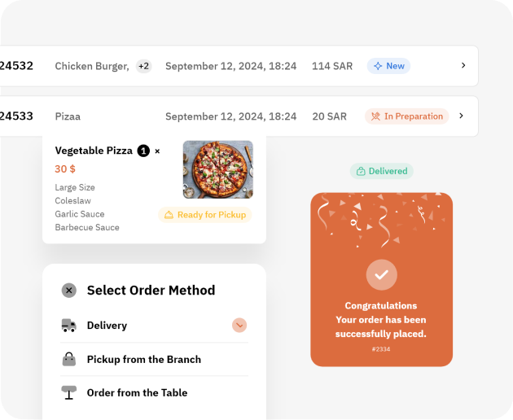
Task: Expand order 24532 row arrow
Action: pyautogui.click(x=463, y=66)
